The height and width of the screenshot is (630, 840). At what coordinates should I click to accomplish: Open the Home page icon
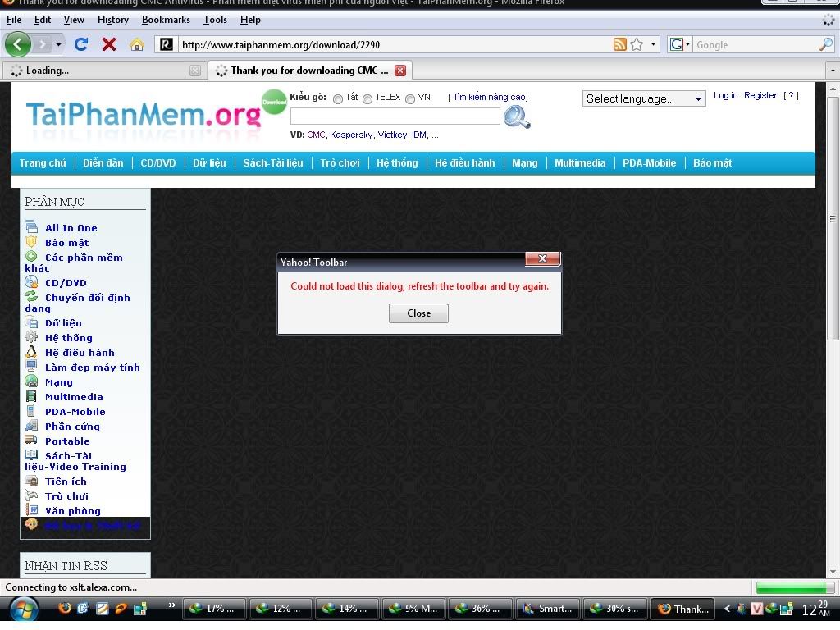pyautogui.click(x=135, y=45)
